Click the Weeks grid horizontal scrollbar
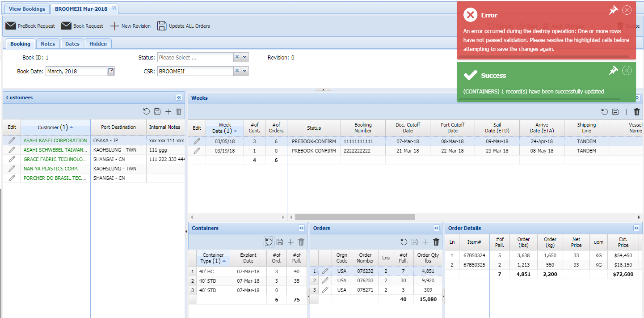Viewport: 644px width, 318px height. (355, 217)
